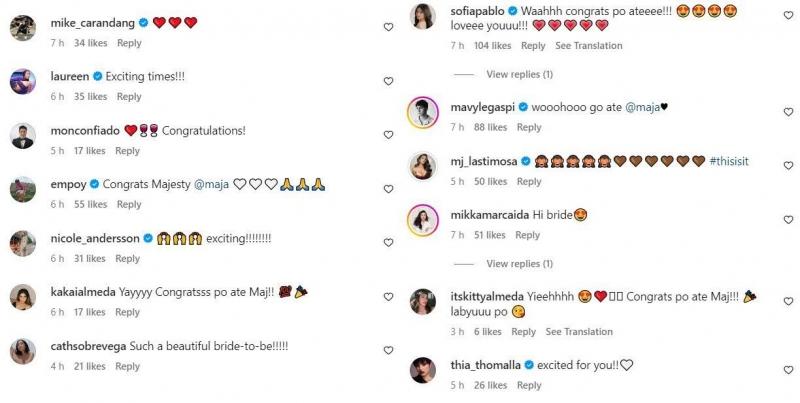Image resolution: width=800 pixels, height=403 pixels.
Task: Like mike_carandang's comment with heart icon
Action: click(x=388, y=28)
